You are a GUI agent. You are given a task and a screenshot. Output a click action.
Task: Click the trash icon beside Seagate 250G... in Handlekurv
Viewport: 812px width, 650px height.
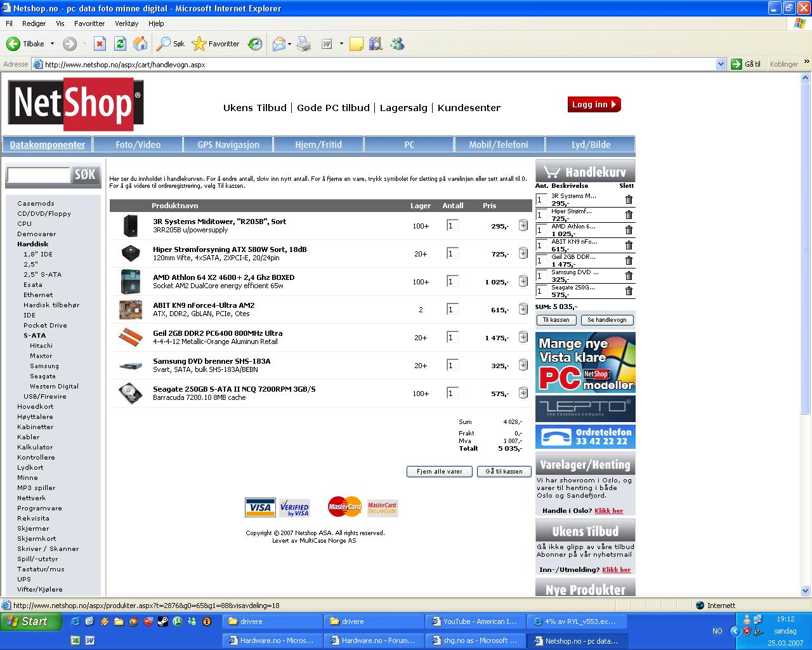tap(629, 291)
